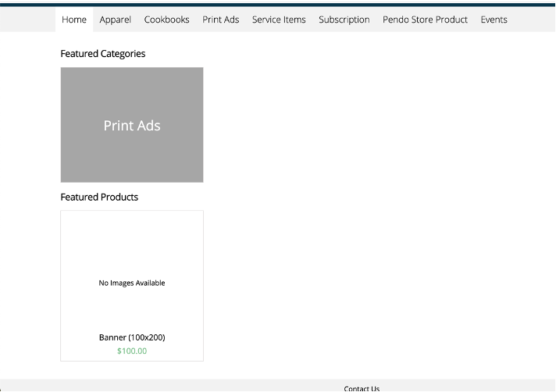Click the No Images Available product placeholder
Screen dimensions: 556x392
point(132,283)
